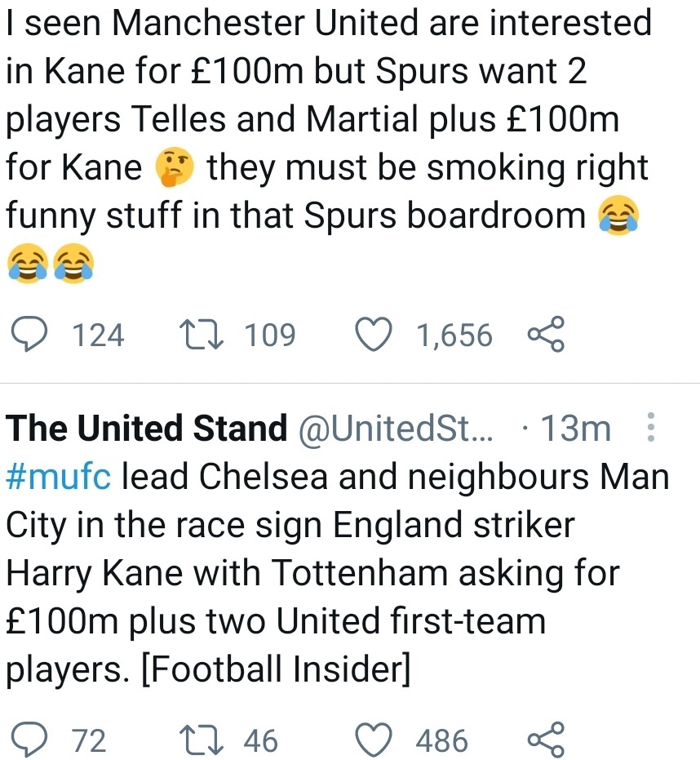The width and height of the screenshot is (700, 760).
Task: Open the three-dot menu on The United Stand tweet
Action: click(x=650, y=428)
